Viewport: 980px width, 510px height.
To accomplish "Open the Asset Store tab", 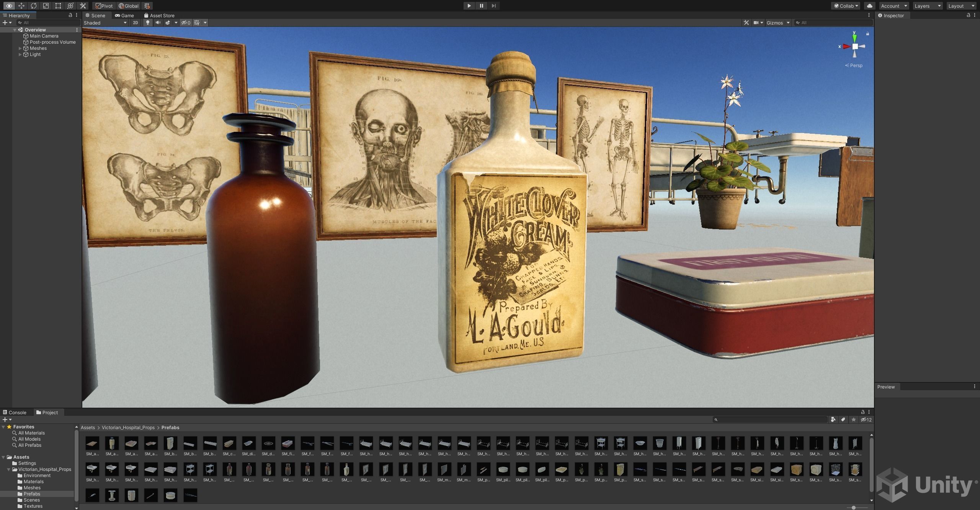I will pyautogui.click(x=159, y=15).
